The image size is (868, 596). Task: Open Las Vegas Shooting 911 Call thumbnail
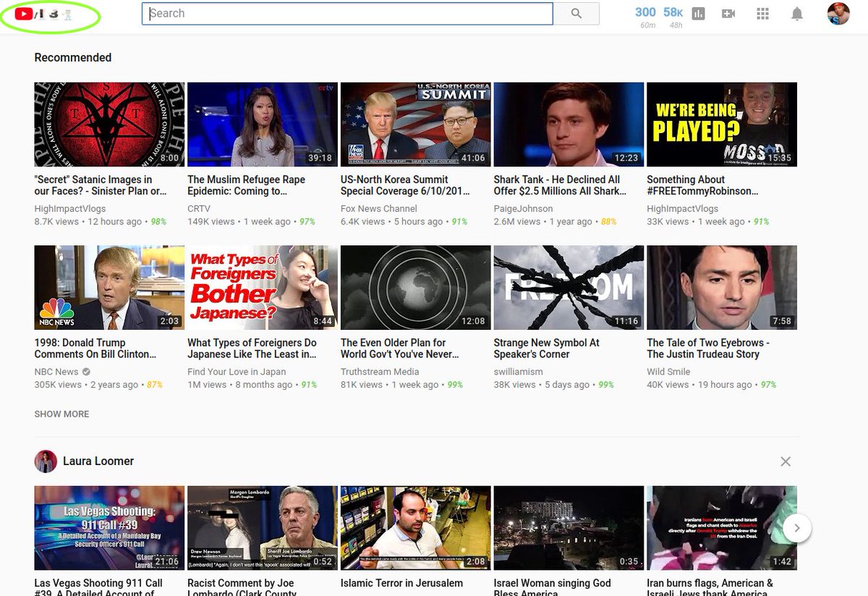coord(109,528)
